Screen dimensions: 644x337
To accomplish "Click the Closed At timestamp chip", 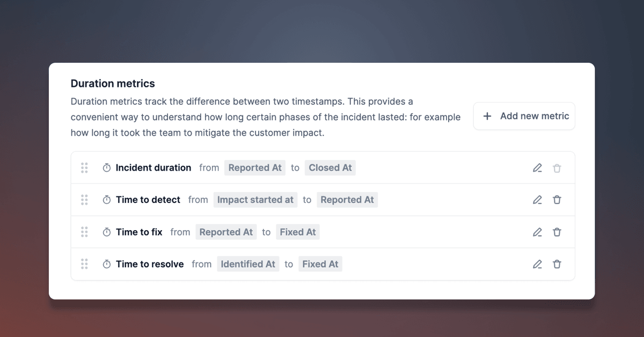I will click(330, 167).
